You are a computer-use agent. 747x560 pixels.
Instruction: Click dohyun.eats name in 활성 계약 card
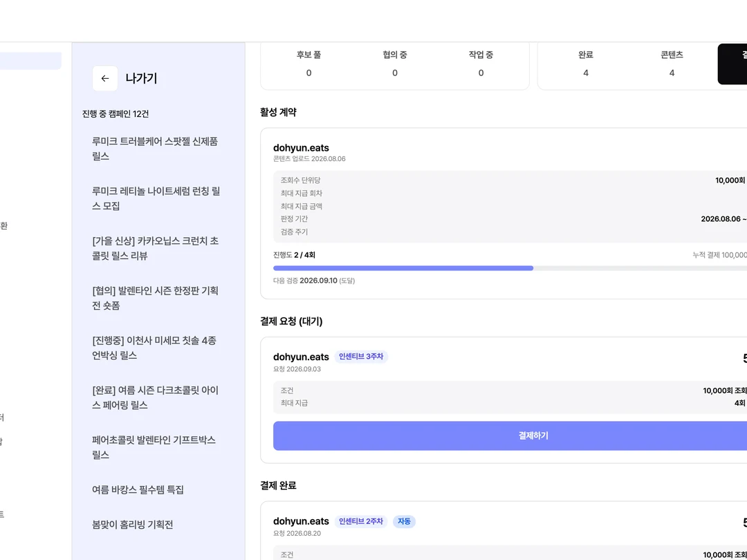(301, 148)
